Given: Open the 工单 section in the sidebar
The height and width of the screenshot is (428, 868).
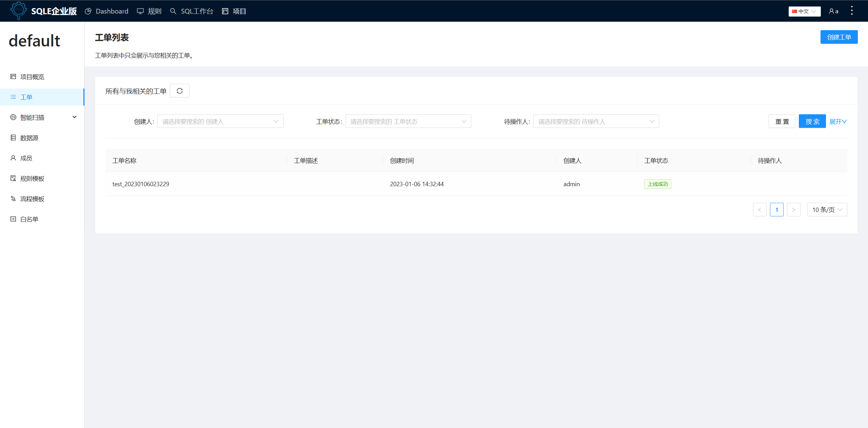Looking at the screenshot, I should click(26, 97).
